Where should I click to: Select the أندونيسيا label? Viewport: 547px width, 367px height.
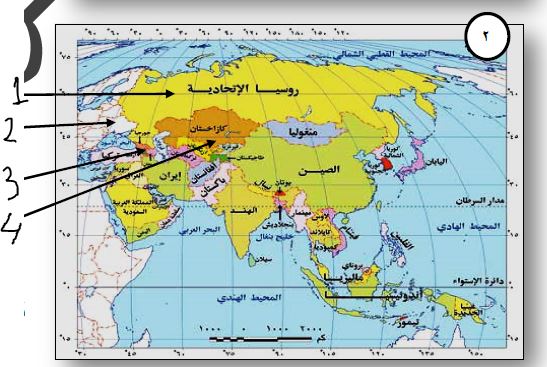[373, 295]
